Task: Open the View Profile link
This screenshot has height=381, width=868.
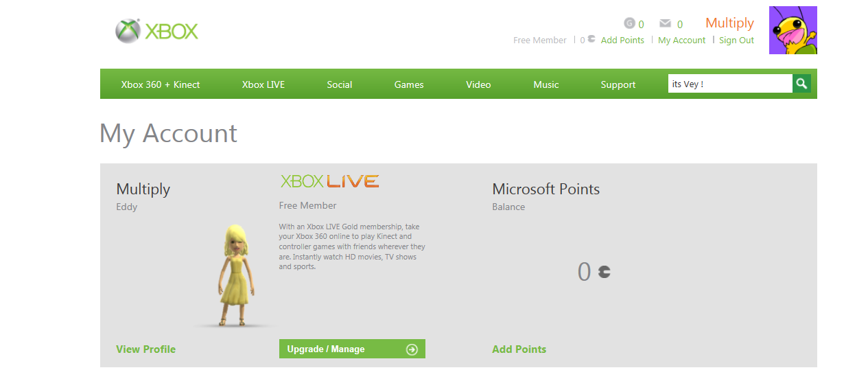Action: pos(146,349)
